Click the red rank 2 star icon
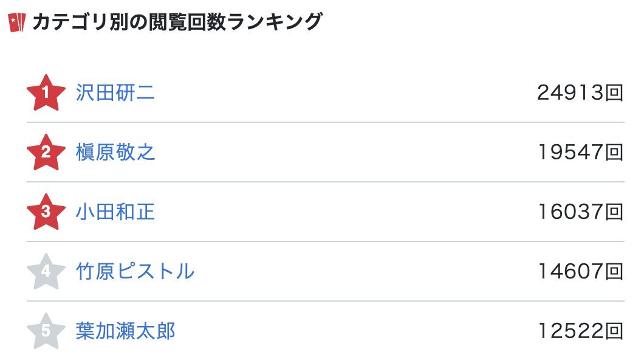Viewport: 644px width, 360px height. (46, 152)
